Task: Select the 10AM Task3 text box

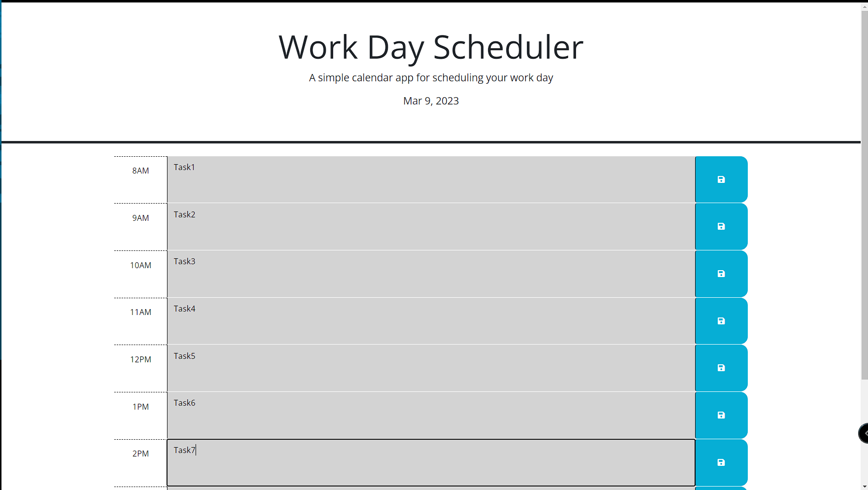Action: tap(431, 274)
